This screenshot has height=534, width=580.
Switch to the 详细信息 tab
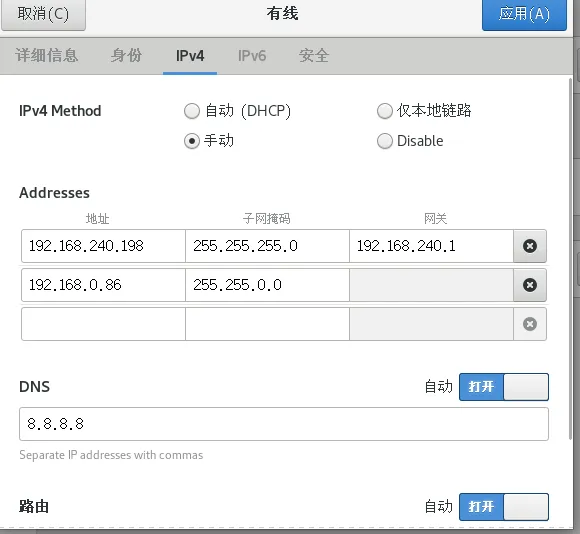pos(47,56)
